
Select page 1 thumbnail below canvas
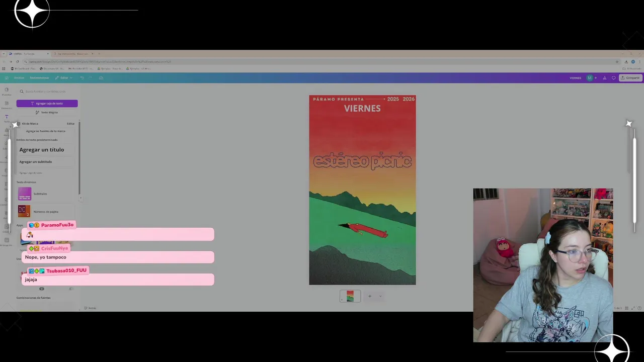[x=350, y=296]
